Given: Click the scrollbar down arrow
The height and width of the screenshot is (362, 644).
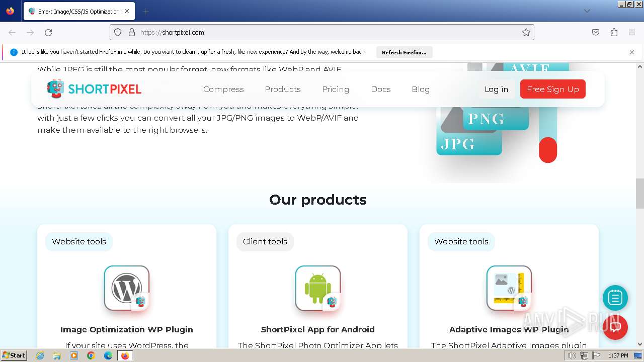Looking at the screenshot, I should click(x=640, y=344).
